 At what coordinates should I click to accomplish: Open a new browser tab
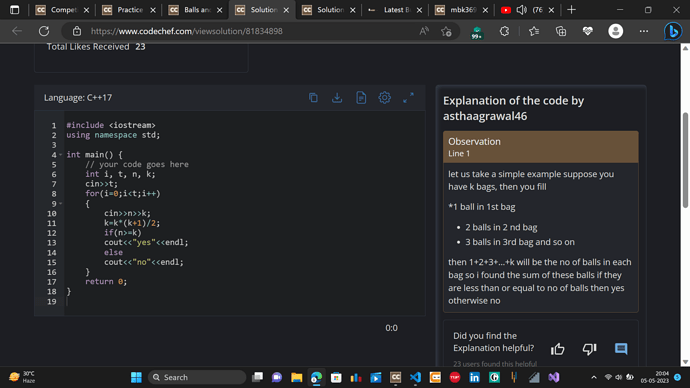tap(571, 10)
